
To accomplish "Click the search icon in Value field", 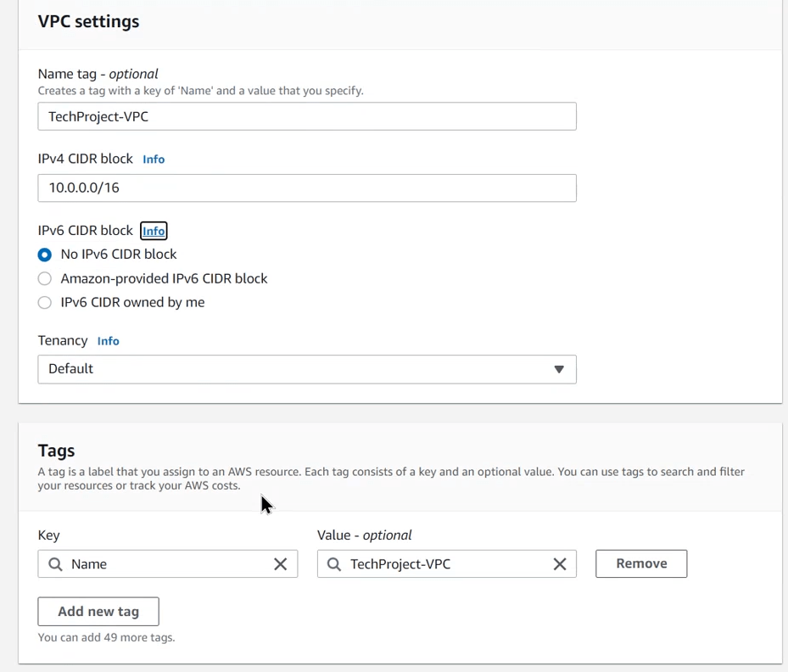I will 334,564.
